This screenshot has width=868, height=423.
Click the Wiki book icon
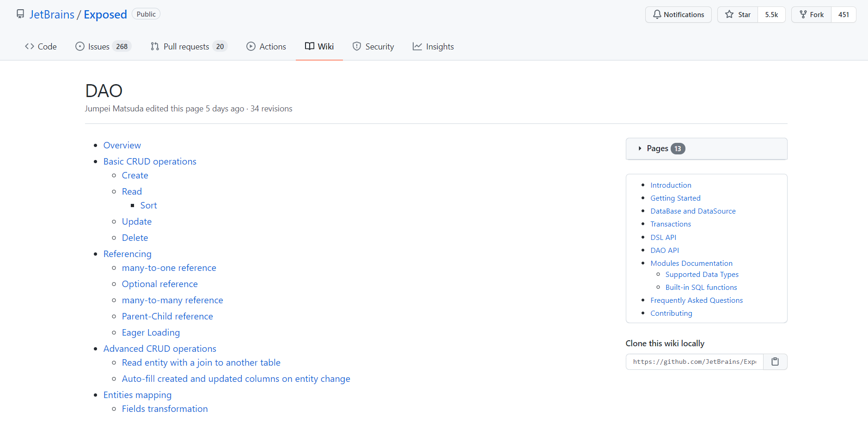point(310,46)
